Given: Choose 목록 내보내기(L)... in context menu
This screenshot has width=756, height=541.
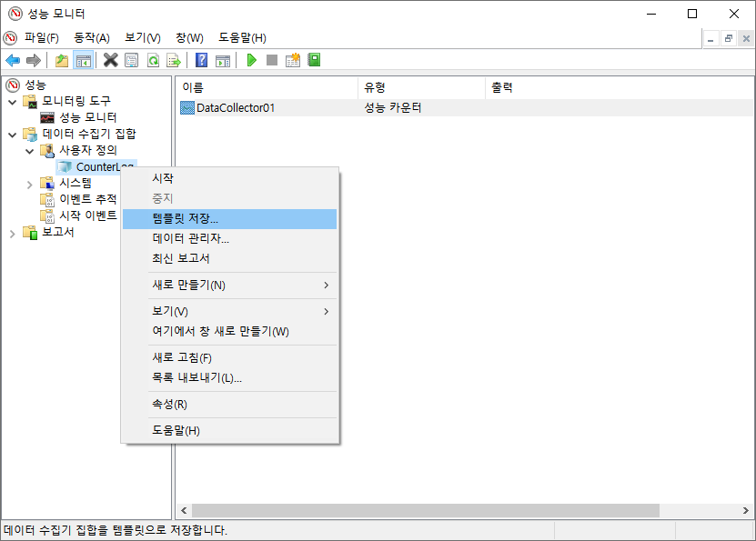Looking at the screenshot, I should pyautogui.click(x=230, y=377).
